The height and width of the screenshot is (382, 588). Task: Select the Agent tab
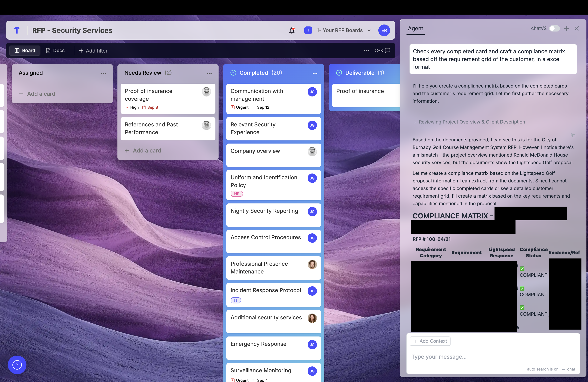pos(415,28)
